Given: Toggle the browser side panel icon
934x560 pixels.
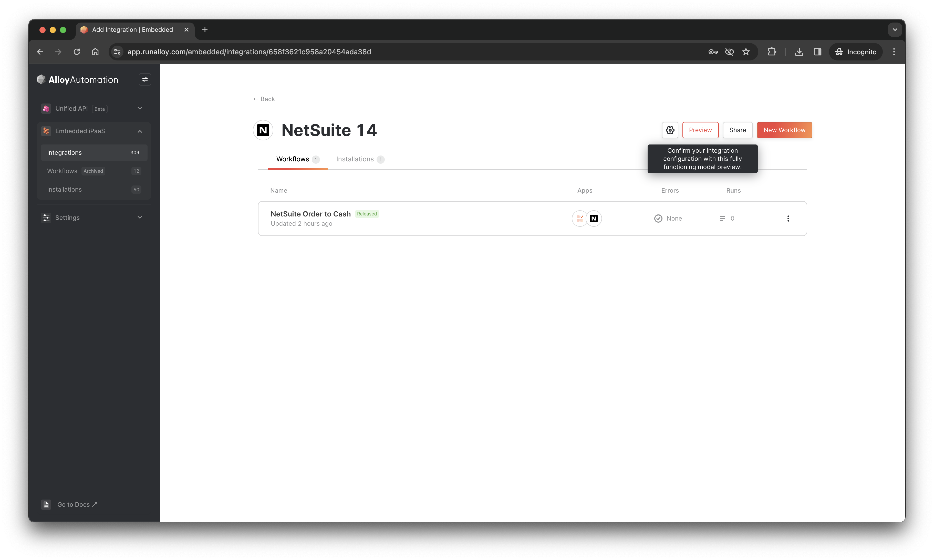Looking at the screenshot, I should coord(817,52).
